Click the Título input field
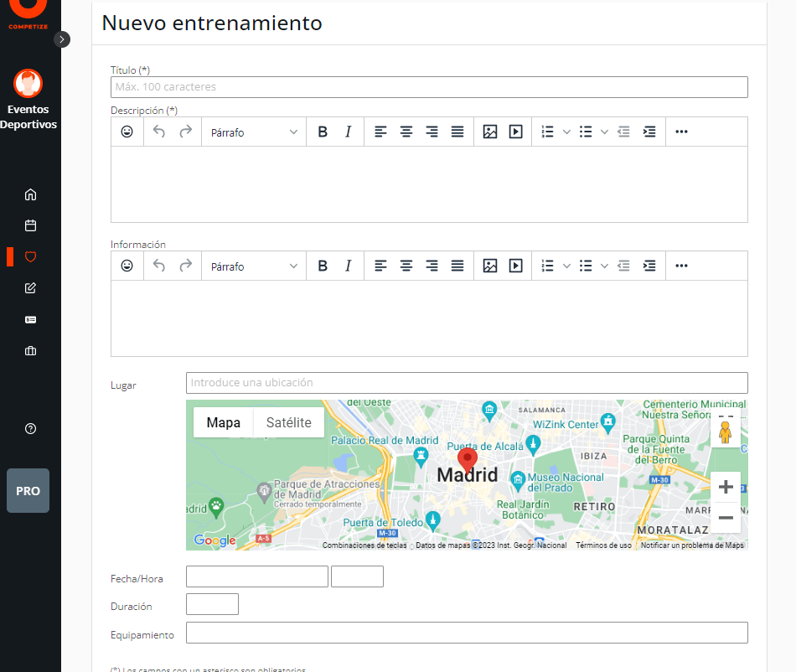Viewport: 796px width, 672px height. [428, 86]
